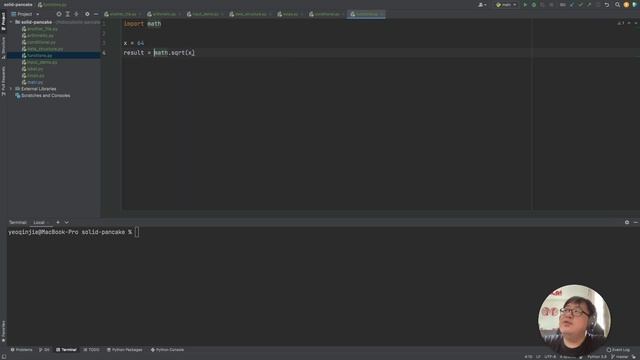Change LF line separator in status bar

[538, 357]
